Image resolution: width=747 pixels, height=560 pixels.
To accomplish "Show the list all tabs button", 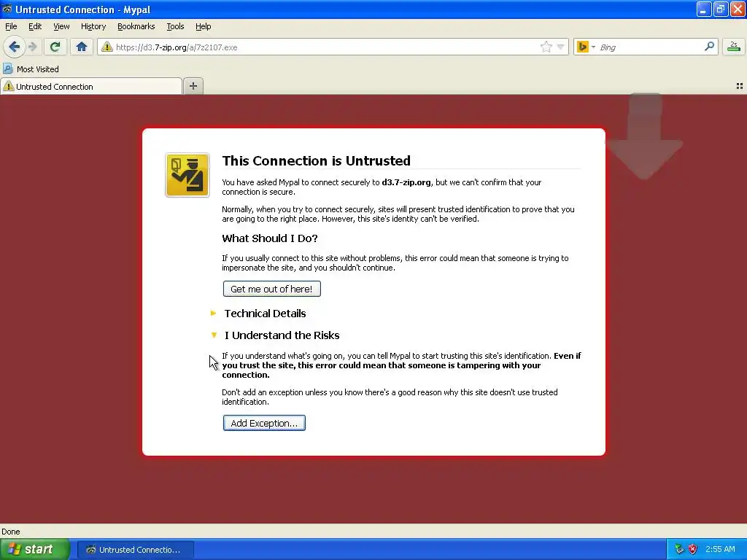I will (740, 86).
